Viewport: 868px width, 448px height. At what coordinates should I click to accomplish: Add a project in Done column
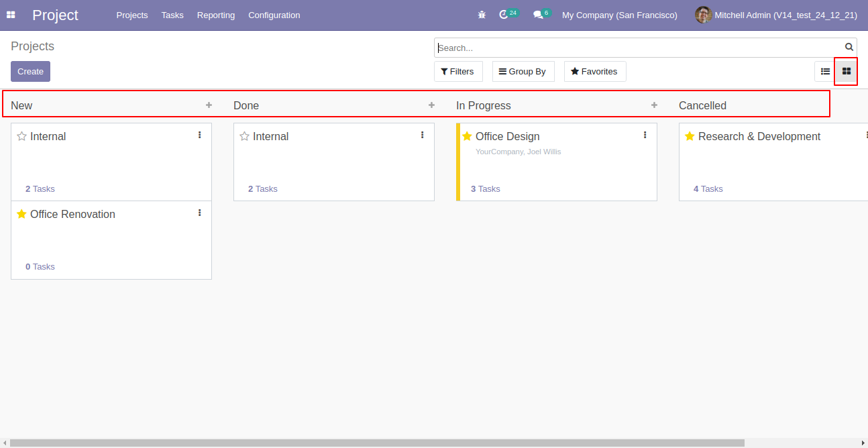[431, 105]
